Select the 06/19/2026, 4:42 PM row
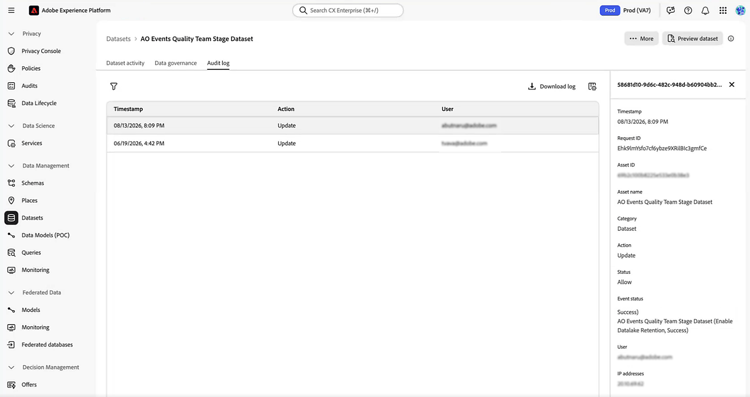This screenshot has height=397, width=750. 353,143
